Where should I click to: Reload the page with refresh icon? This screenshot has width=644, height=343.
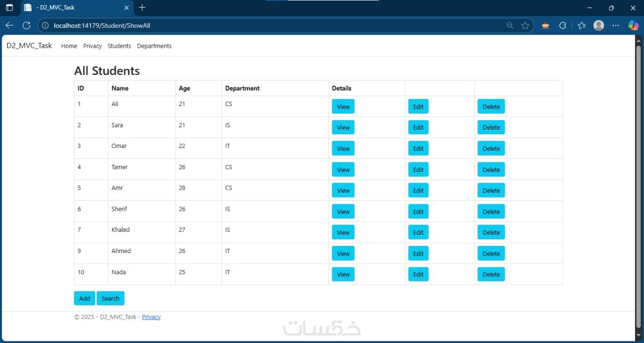(27, 26)
